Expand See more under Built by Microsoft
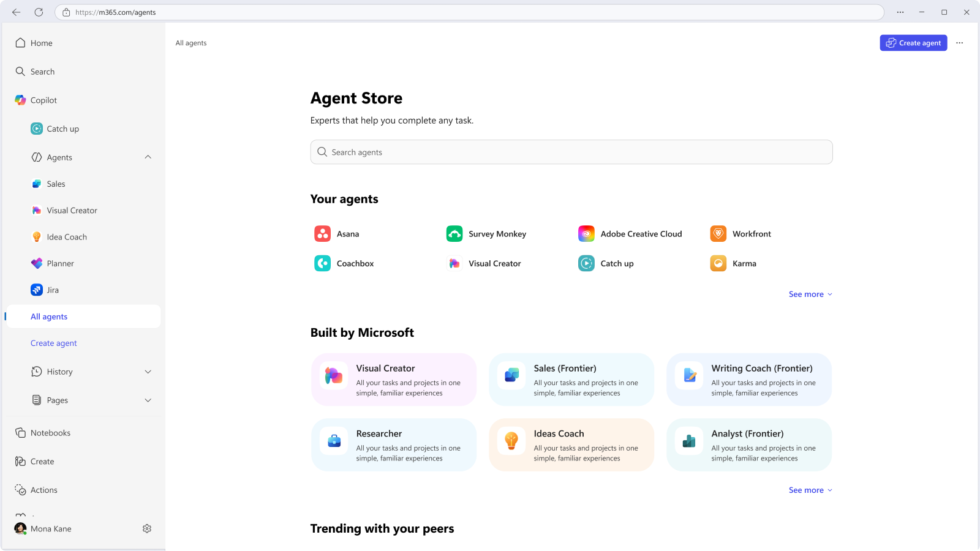The width and height of the screenshot is (980, 551). coord(810,490)
